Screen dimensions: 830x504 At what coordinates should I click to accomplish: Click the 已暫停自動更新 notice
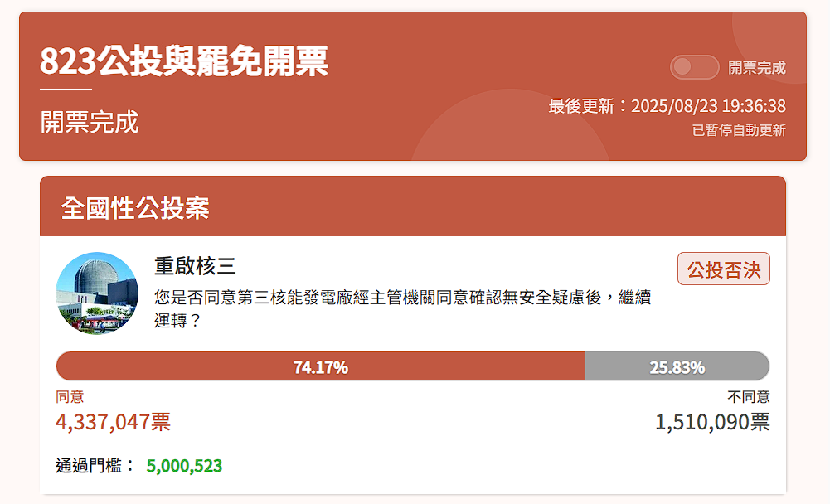pos(739,130)
